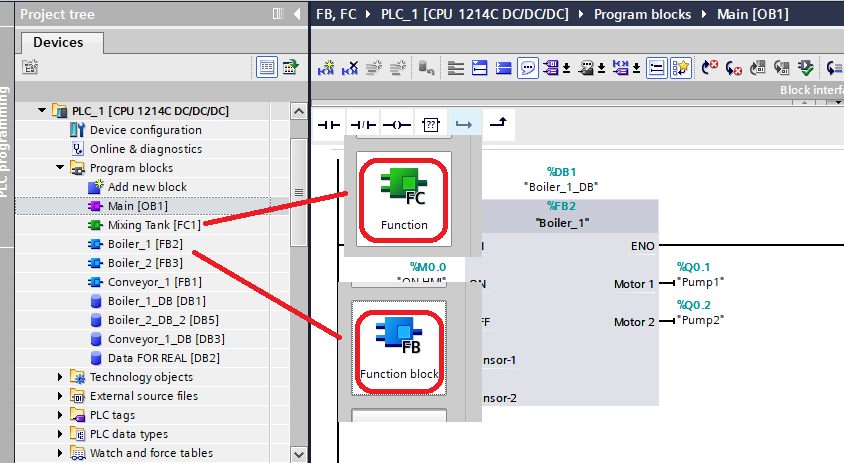Expand the External source files folder
Screen dimensions: 844x463
click(x=60, y=396)
